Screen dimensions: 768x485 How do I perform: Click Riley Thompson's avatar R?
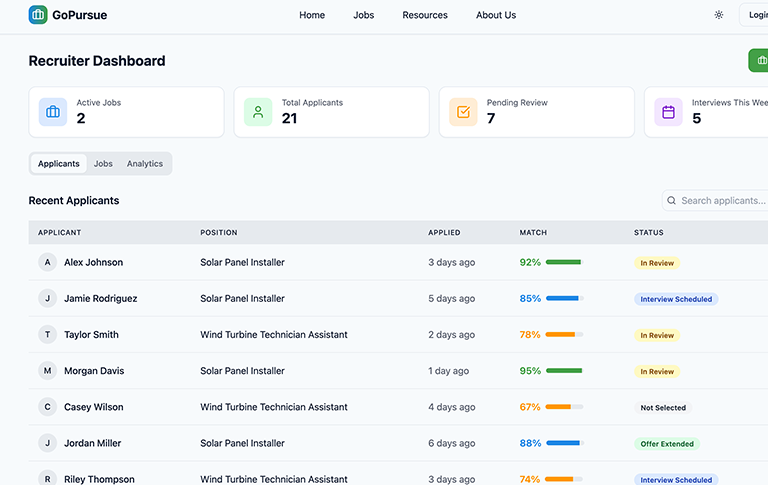click(48, 479)
